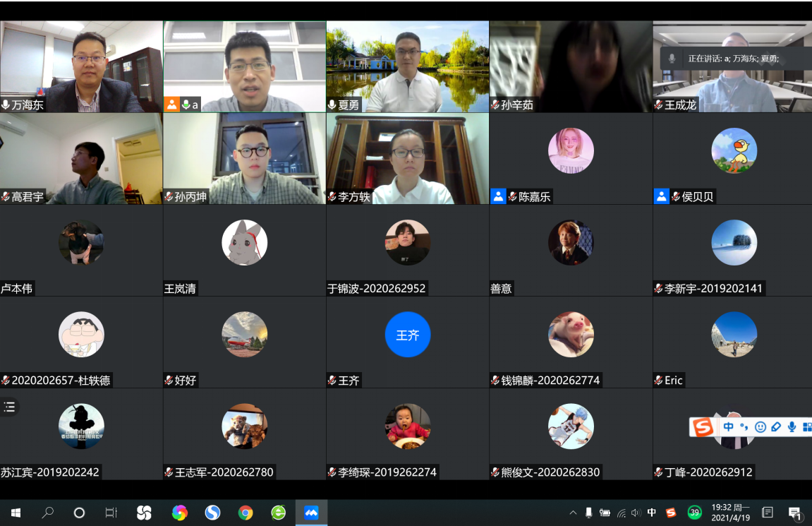Screen dimensions: 812x526
Task: Click Tencent Meeting icon in taskbar
Action: click(x=311, y=513)
